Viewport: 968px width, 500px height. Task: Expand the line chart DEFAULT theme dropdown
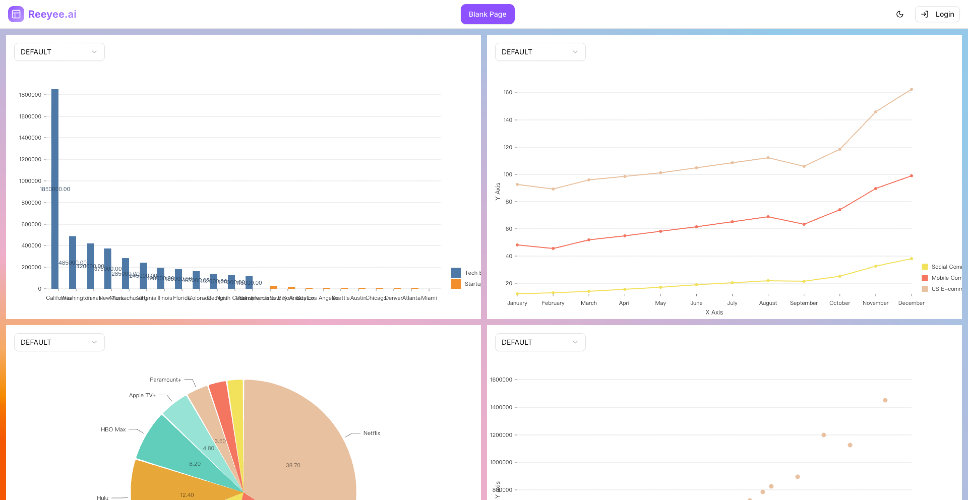[540, 52]
